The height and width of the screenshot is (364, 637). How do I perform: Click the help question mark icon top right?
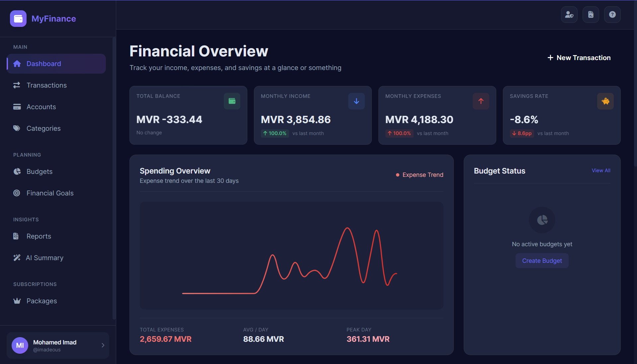pyautogui.click(x=612, y=15)
